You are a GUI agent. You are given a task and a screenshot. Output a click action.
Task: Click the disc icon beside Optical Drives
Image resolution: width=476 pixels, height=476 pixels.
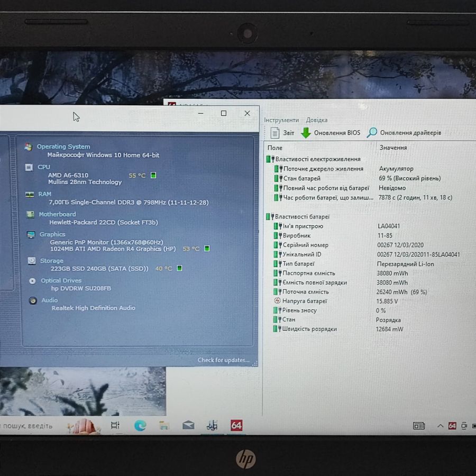[32, 281]
